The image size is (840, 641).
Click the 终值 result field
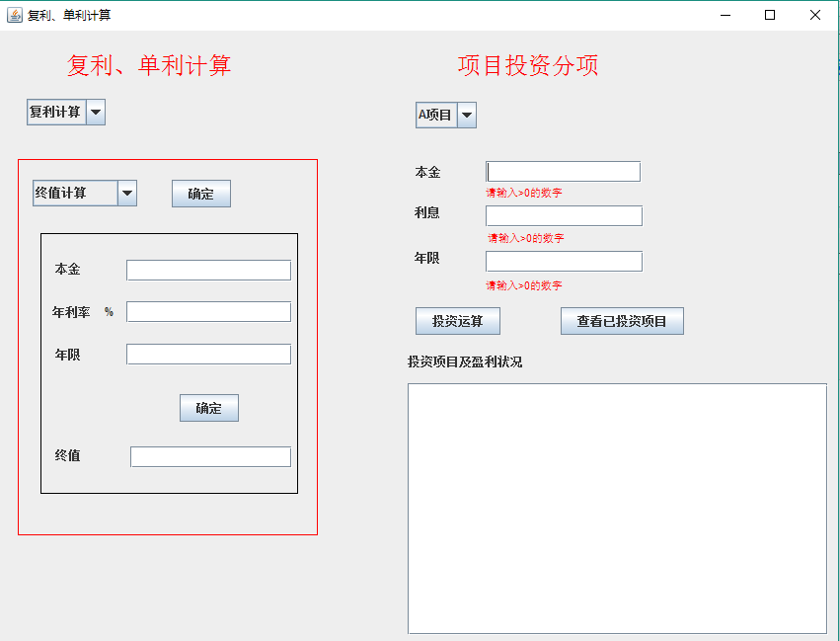pos(211,457)
